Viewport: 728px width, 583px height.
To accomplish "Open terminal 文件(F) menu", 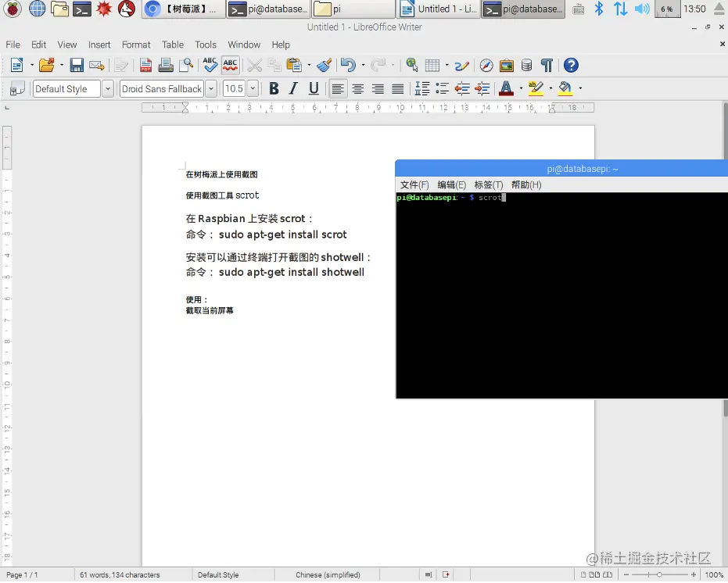I will pyautogui.click(x=414, y=184).
